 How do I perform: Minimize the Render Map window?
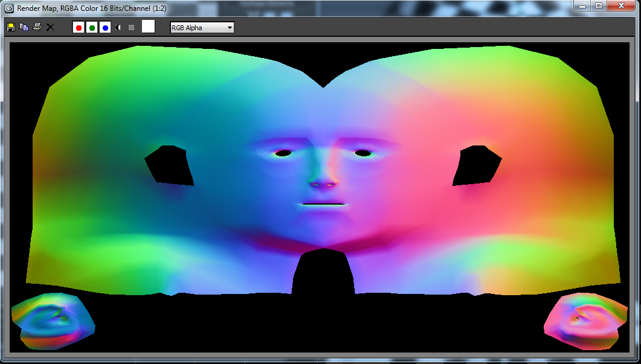click(x=583, y=6)
